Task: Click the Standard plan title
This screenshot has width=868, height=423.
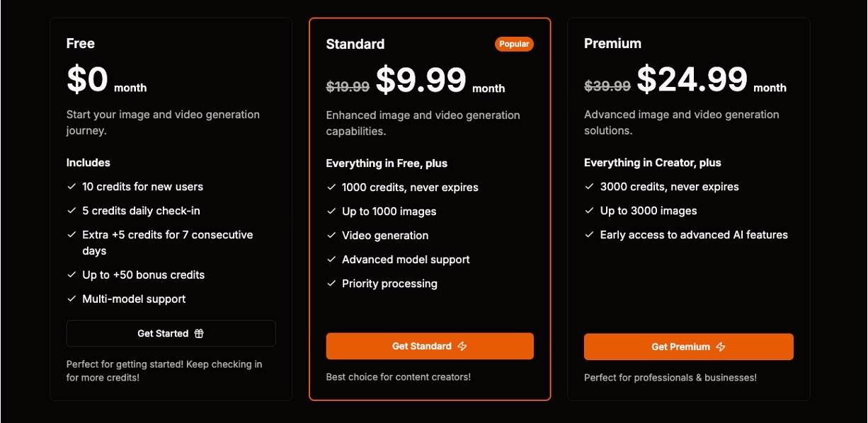Action: (355, 44)
